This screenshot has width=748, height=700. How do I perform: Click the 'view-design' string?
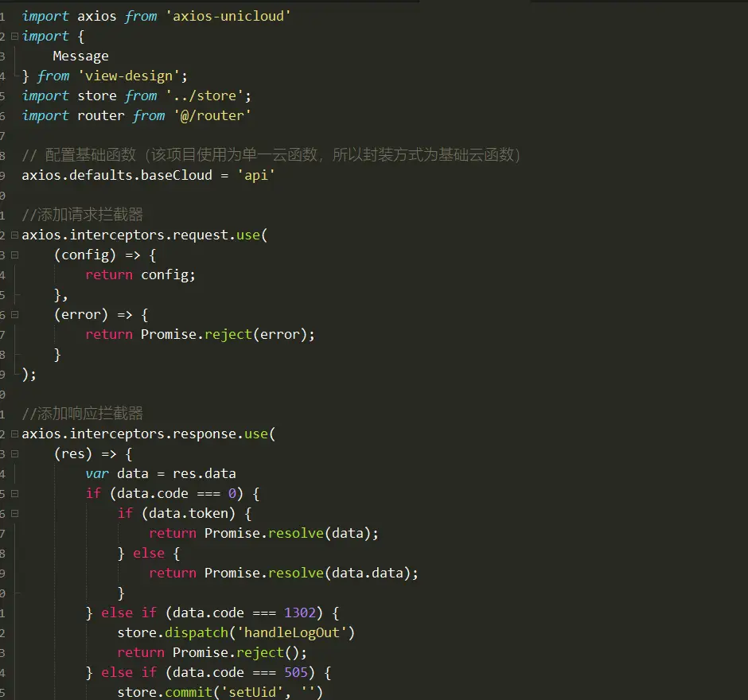(x=129, y=76)
